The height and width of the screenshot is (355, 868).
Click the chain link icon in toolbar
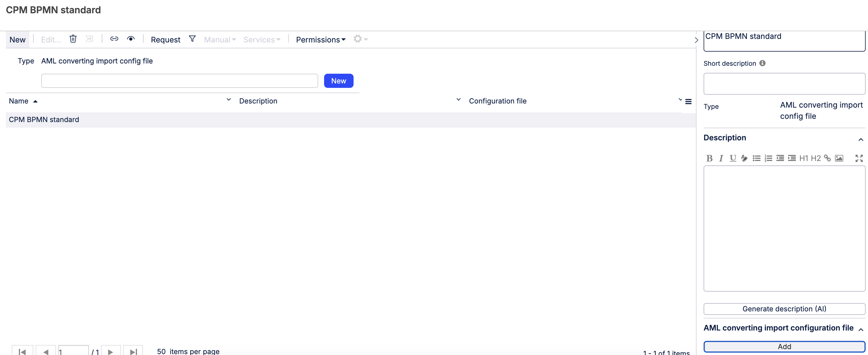point(114,39)
